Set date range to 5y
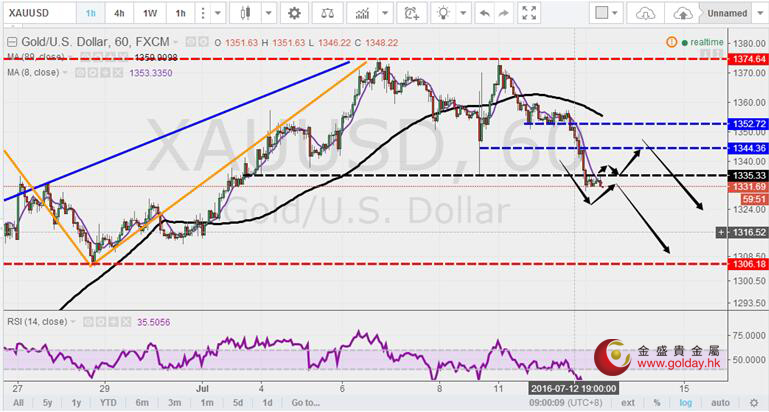The image size is (769, 412). point(47,403)
